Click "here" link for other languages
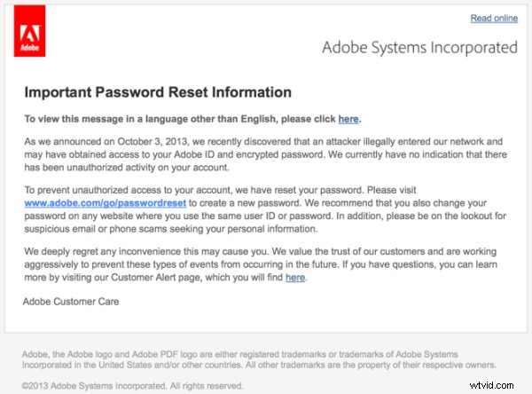Image resolution: width=532 pixels, height=394 pixels. click(x=348, y=119)
